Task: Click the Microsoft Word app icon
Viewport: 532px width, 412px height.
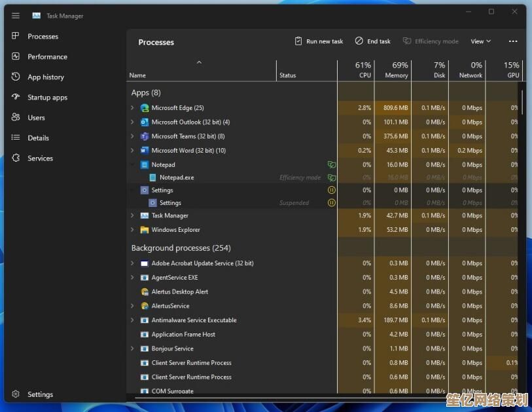Action: point(145,151)
